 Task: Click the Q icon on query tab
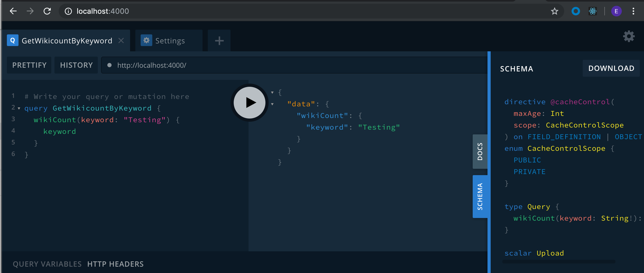[12, 40]
